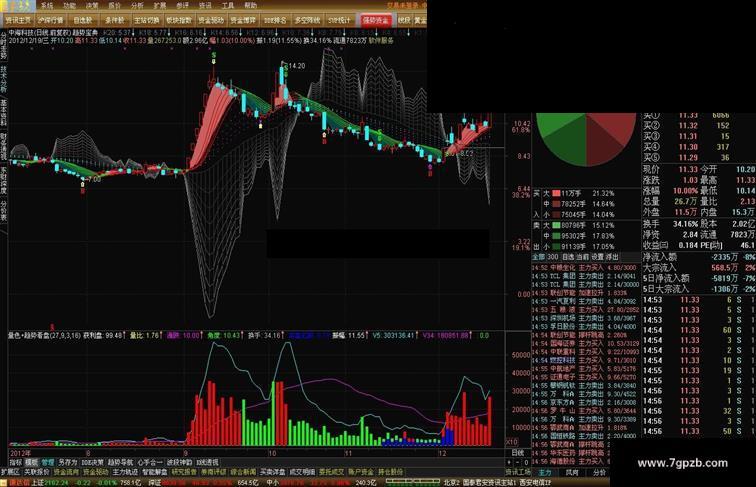Open the 系统 menu
Screen dimensions: 756x487
coord(47,6)
